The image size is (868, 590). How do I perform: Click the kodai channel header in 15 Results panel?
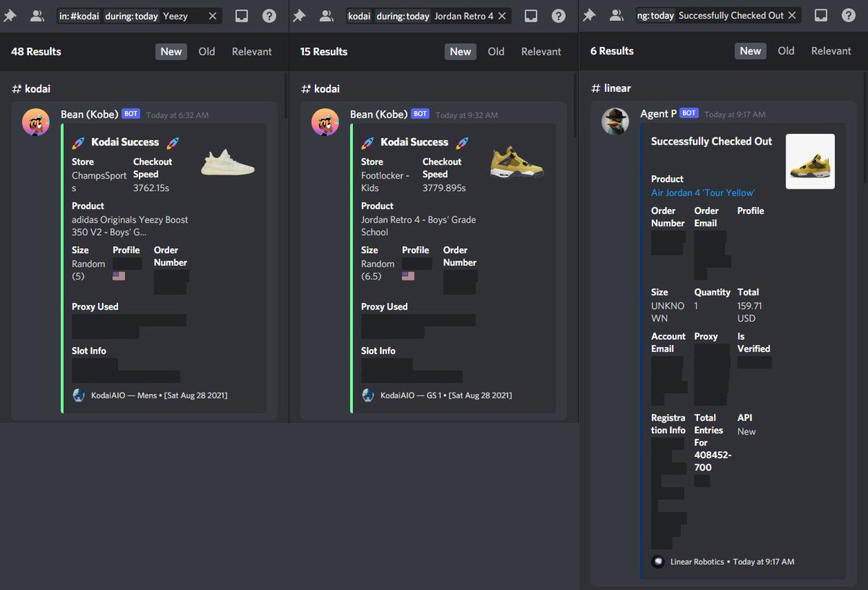[320, 89]
